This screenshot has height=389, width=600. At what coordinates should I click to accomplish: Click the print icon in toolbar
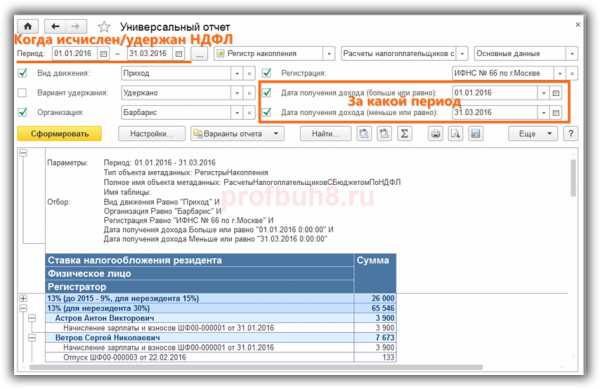[435, 133]
